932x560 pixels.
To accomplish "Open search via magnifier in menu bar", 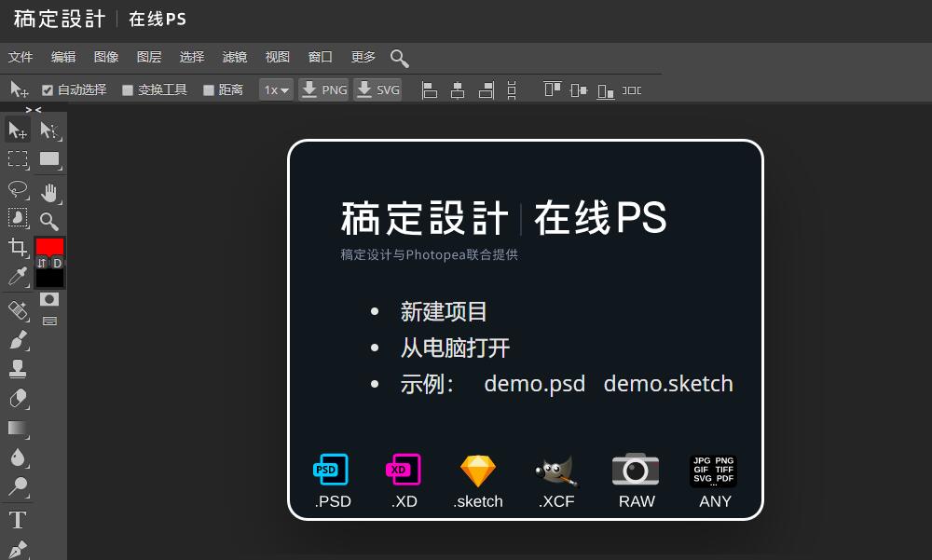I will (x=400, y=59).
